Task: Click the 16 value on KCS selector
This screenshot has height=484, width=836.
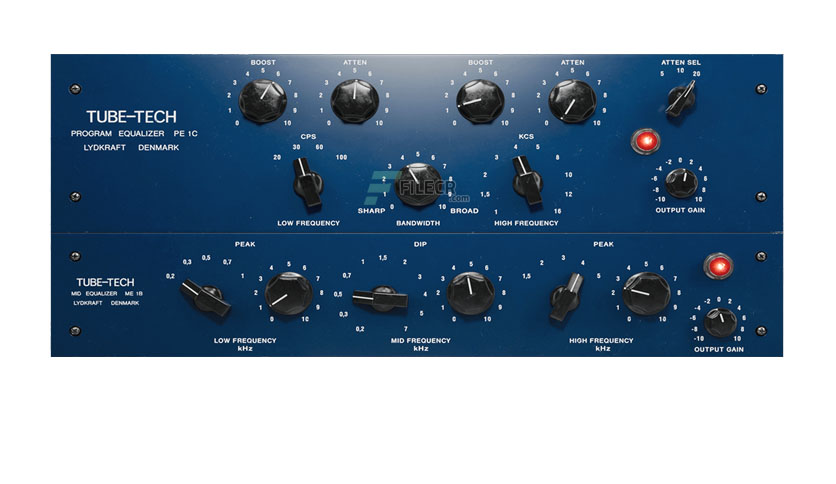Action: tap(557, 211)
